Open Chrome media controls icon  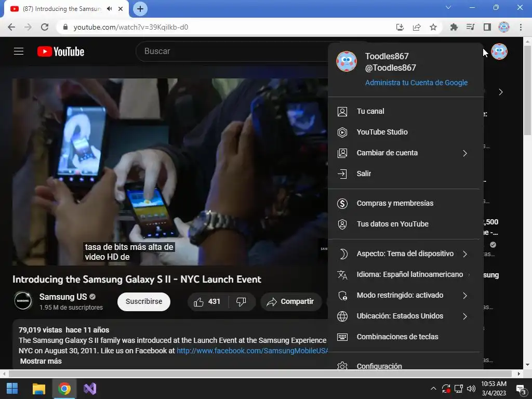point(470,27)
